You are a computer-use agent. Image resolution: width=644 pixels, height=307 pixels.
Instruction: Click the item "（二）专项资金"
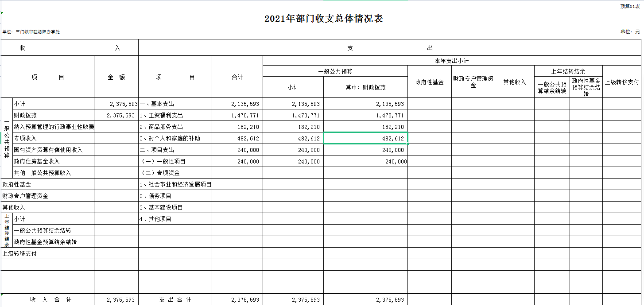[x=160, y=173]
